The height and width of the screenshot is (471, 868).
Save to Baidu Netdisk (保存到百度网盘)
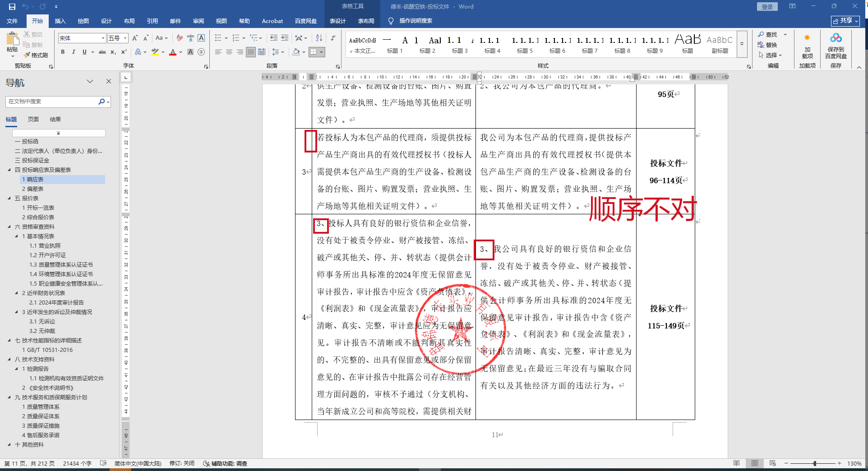(x=836, y=45)
